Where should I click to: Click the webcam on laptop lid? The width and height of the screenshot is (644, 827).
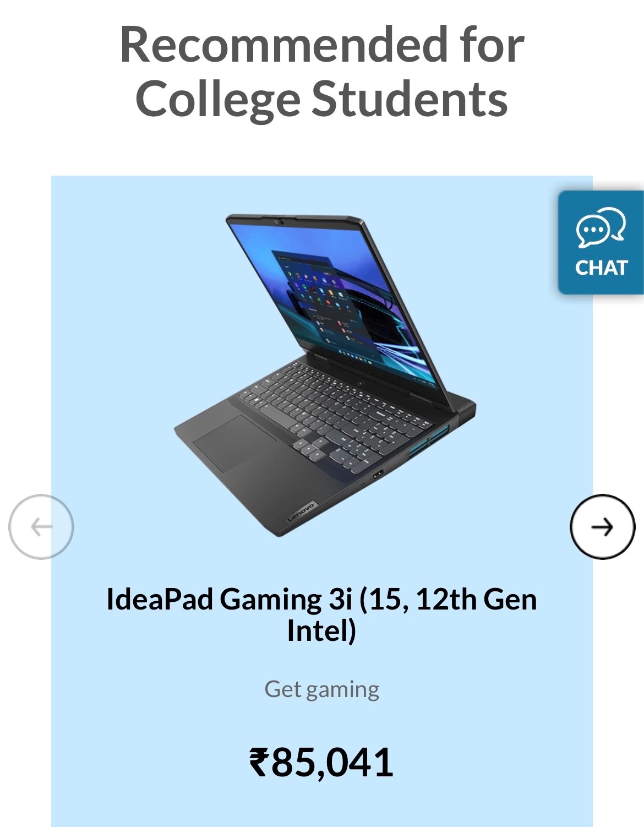pos(280,222)
